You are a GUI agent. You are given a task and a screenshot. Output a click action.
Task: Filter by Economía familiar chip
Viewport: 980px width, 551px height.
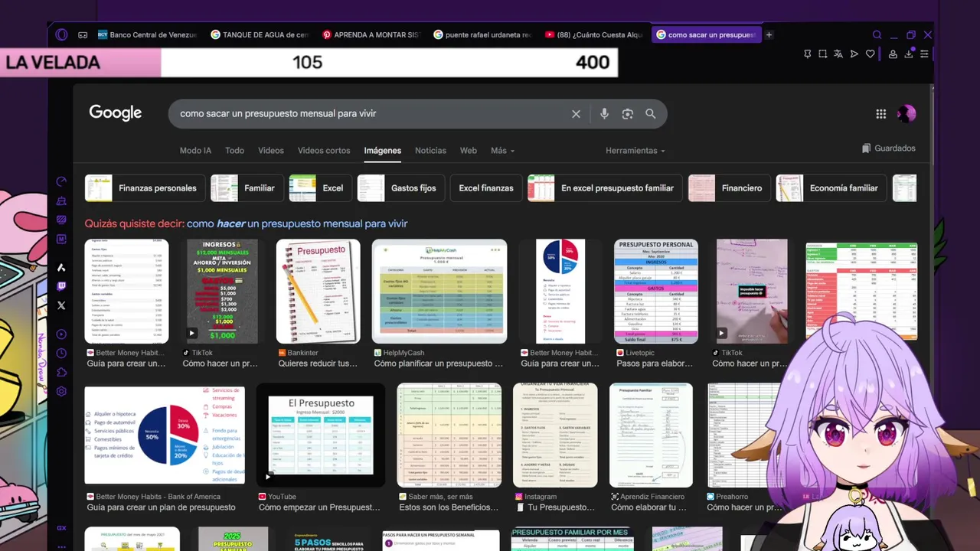(x=831, y=188)
